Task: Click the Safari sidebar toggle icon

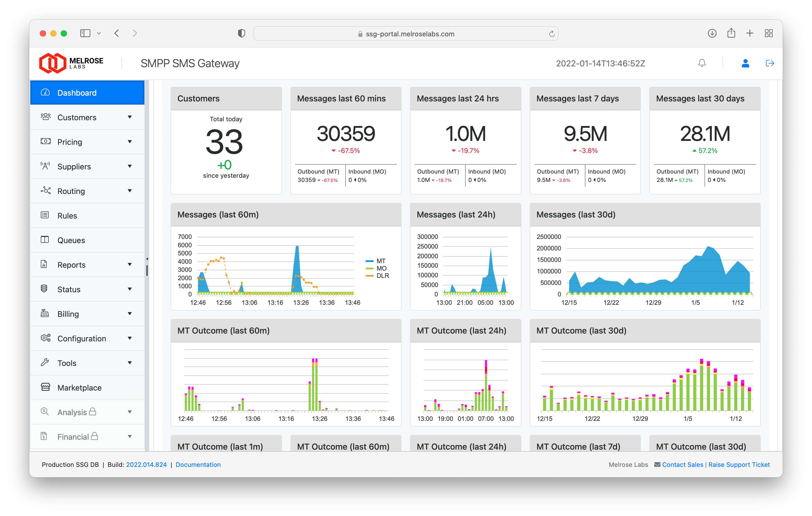Action: tap(85, 33)
